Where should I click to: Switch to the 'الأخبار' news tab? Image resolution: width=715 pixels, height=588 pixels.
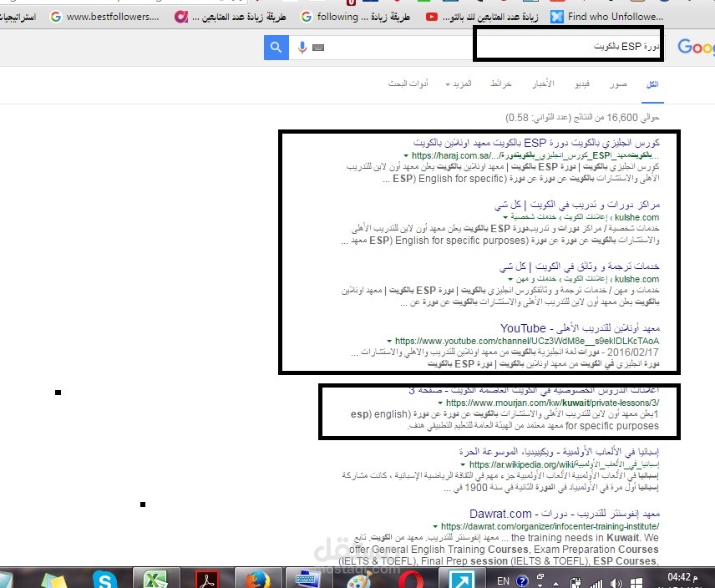click(543, 84)
